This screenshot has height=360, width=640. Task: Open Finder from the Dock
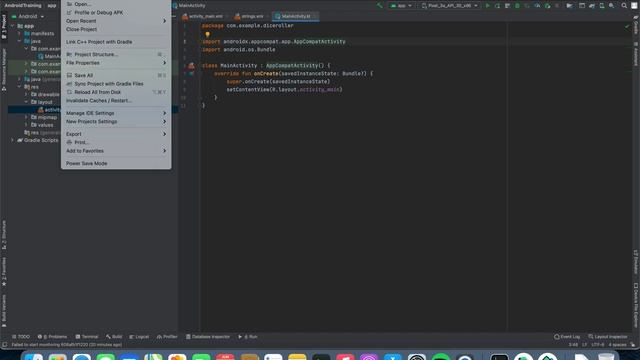click(33, 356)
